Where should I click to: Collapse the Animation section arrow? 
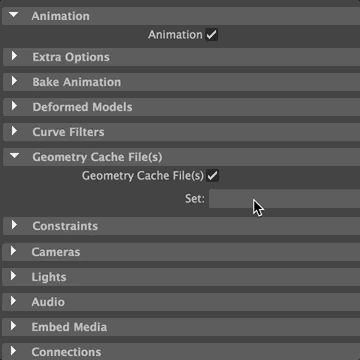pos(13,15)
